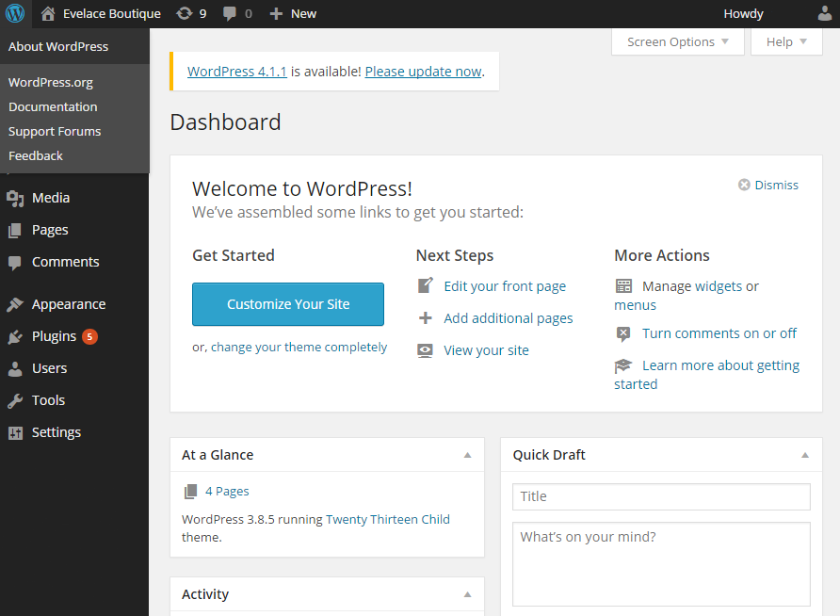This screenshot has height=616, width=840.
Task: Click Evelace Boutique site name
Action: pyautogui.click(x=112, y=14)
